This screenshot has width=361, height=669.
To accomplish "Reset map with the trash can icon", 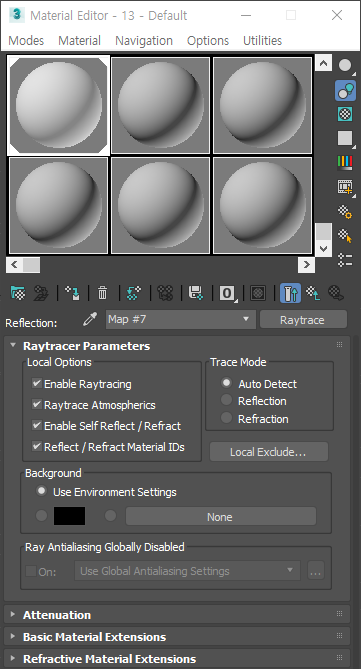I will point(102,293).
